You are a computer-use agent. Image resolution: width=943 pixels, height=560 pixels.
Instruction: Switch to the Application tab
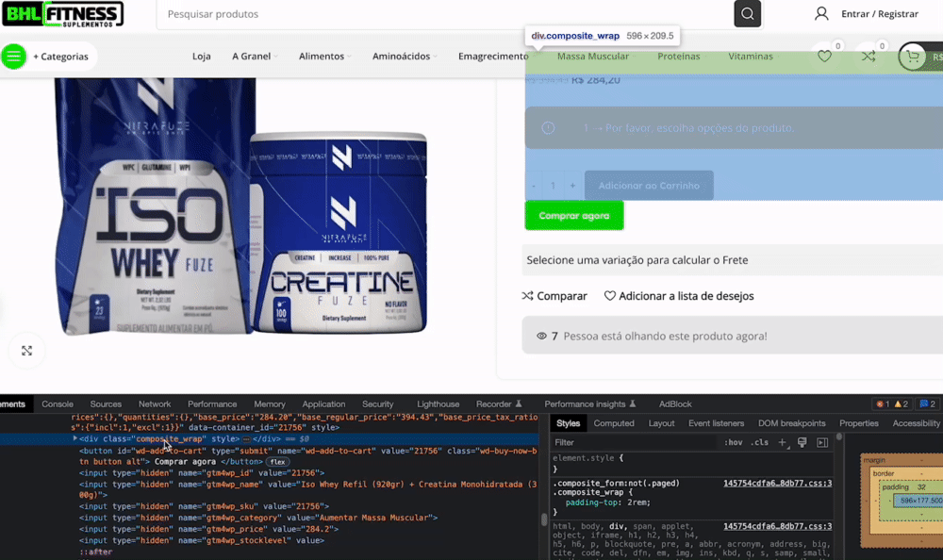(x=323, y=404)
